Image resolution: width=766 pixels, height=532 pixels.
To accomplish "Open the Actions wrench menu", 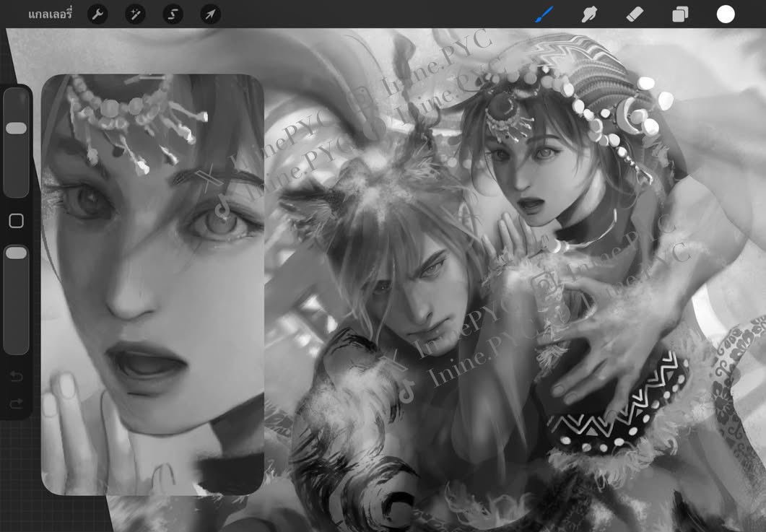I will coord(97,14).
